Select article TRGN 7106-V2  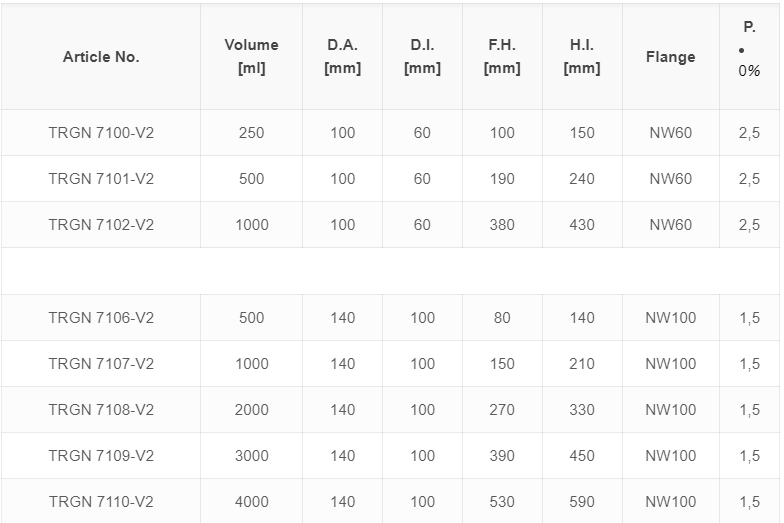pyautogui.click(x=101, y=318)
